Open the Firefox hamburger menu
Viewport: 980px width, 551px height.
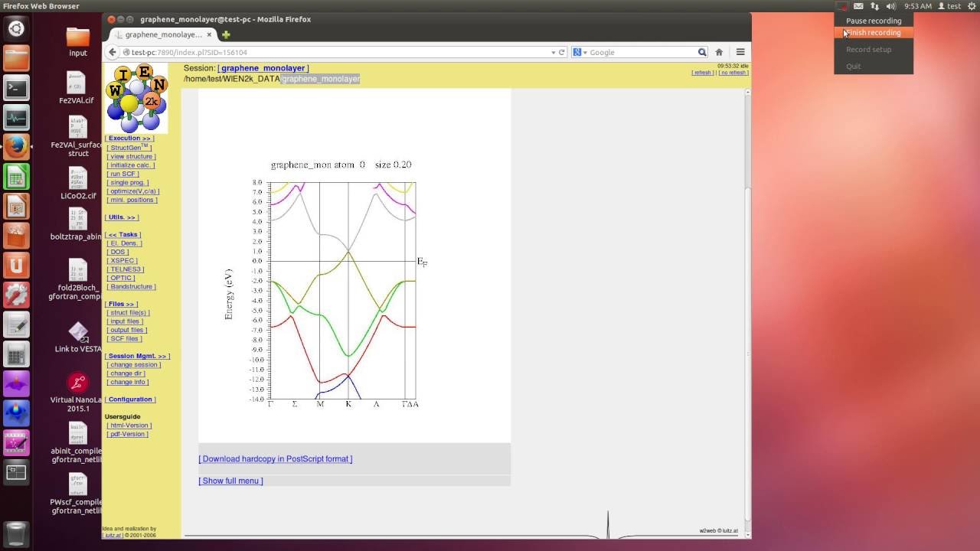pos(740,52)
